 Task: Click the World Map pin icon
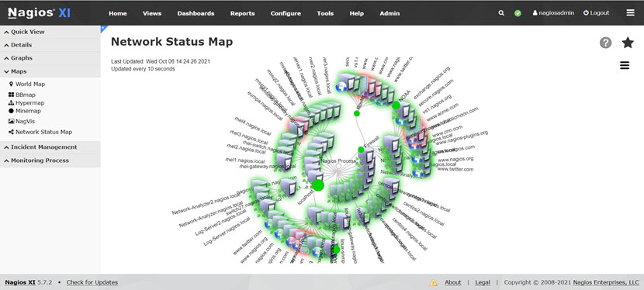(x=11, y=84)
